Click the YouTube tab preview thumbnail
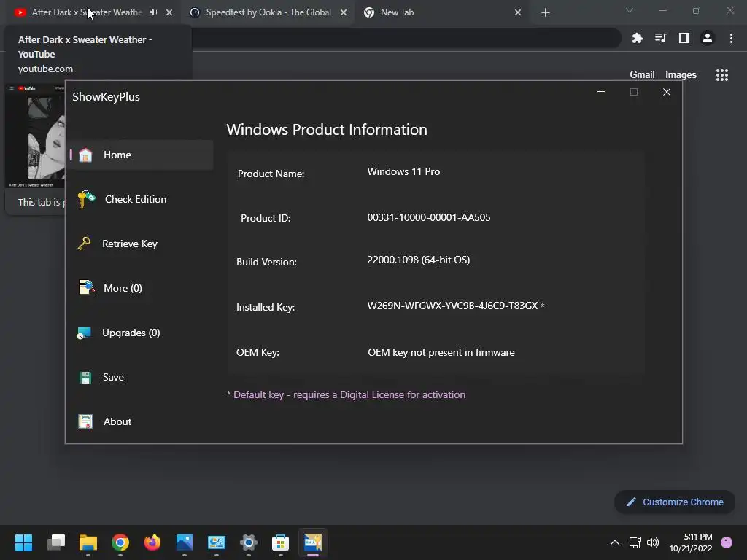Image resolution: width=747 pixels, height=560 pixels. (35, 136)
